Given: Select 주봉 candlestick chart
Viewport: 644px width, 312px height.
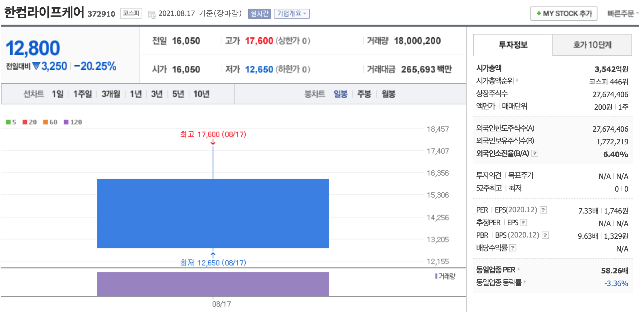Looking at the screenshot, I should (364, 94).
